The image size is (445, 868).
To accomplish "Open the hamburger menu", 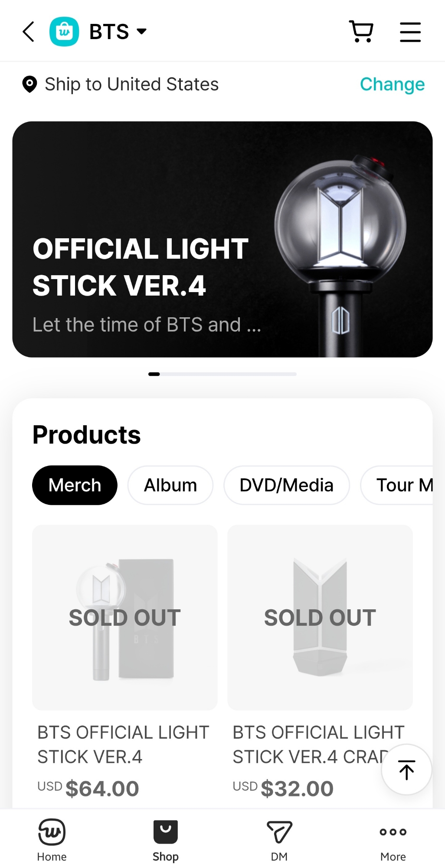I will 410,32.
